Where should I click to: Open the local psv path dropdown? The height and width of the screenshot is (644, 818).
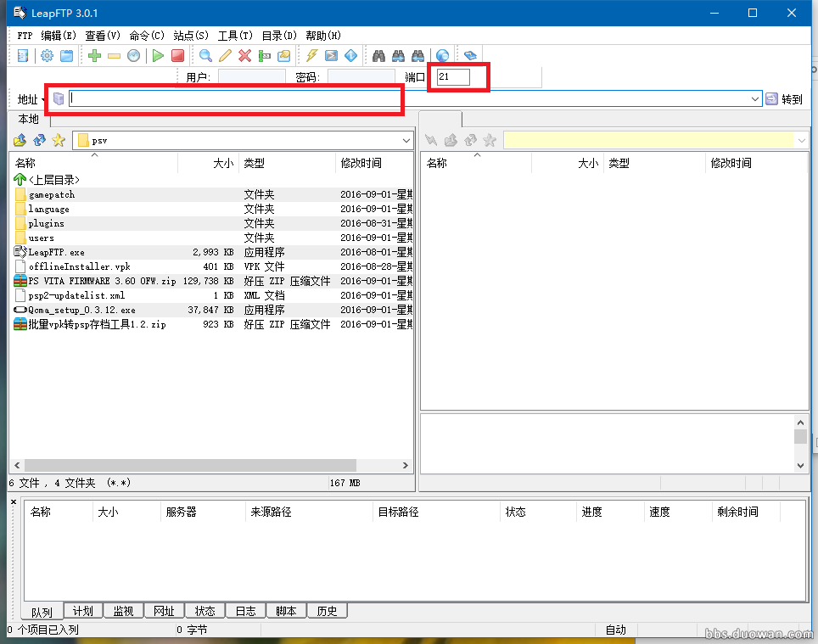[x=406, y=140]
